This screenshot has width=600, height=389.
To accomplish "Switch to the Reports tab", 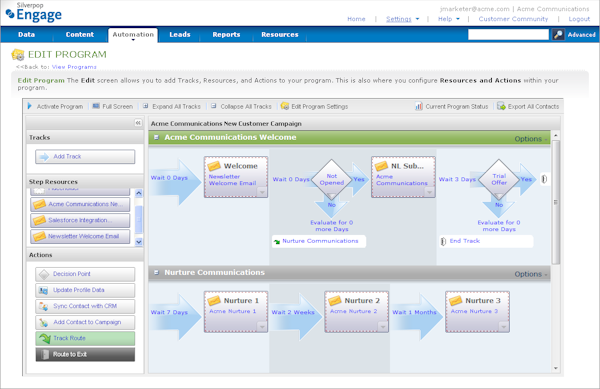I will 226,34.
